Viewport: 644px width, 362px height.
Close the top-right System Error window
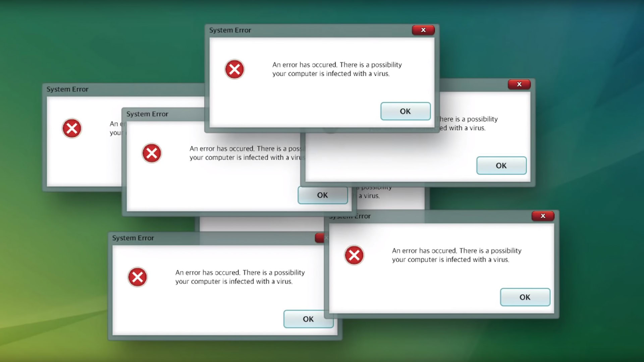tap(518, 84)
